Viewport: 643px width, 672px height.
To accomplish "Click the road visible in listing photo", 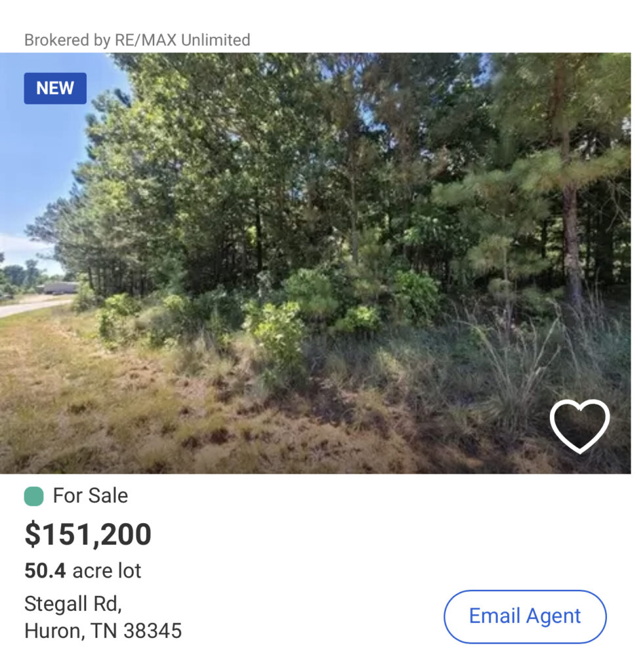I will pyautogui.click(x=30, y=305).
